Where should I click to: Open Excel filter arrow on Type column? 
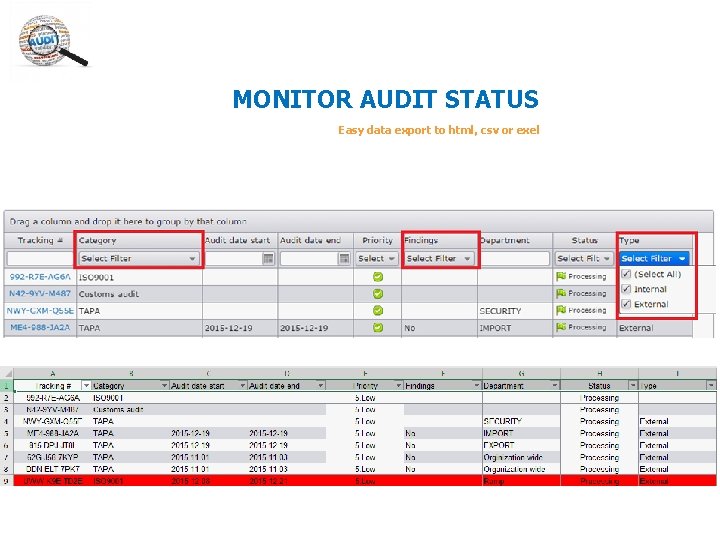pos(711,386)
